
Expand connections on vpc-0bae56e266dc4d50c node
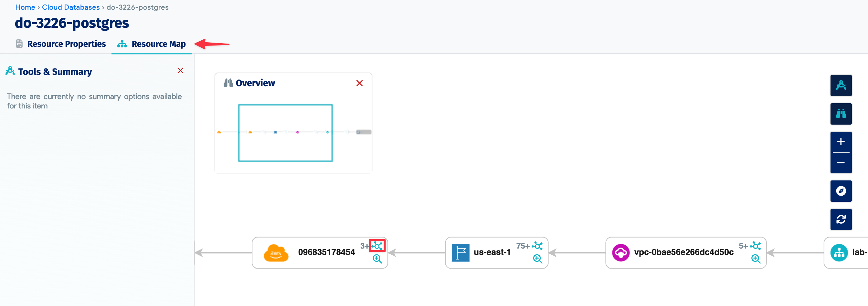pyautogui.click(x=756, y=246)
